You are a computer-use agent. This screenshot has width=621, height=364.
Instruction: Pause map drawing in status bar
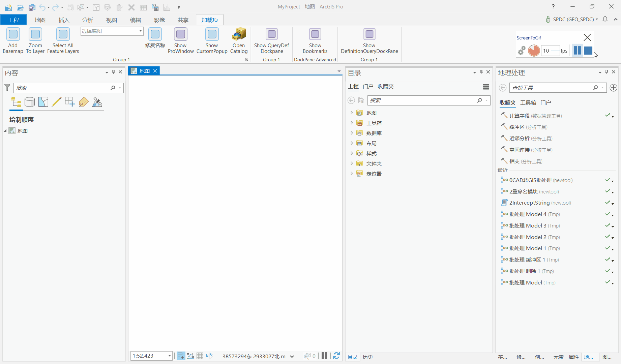(324, 356)
